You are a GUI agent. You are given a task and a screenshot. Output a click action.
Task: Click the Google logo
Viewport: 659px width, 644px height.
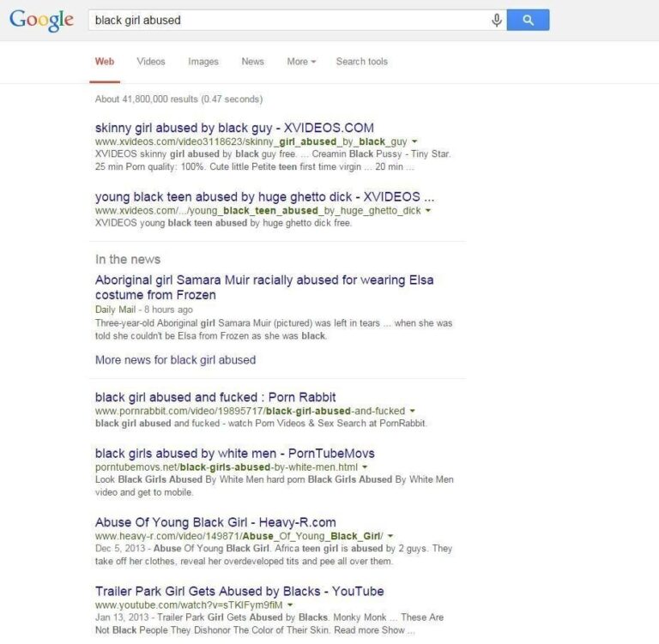pos(41,20)
